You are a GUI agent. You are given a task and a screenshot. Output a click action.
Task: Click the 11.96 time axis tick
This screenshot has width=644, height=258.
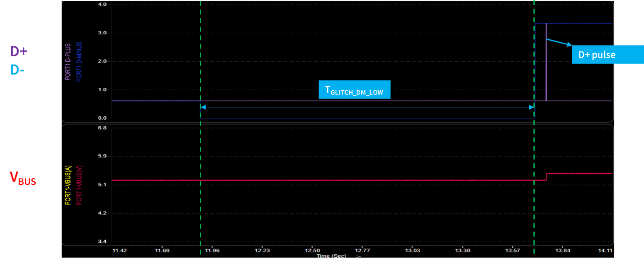click(212, 251)
